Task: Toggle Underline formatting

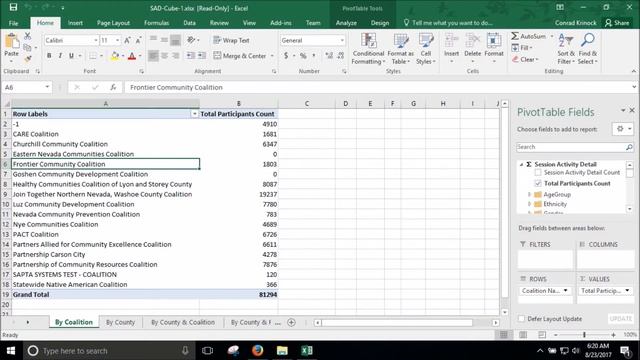Action: click(x=71, y=56)
